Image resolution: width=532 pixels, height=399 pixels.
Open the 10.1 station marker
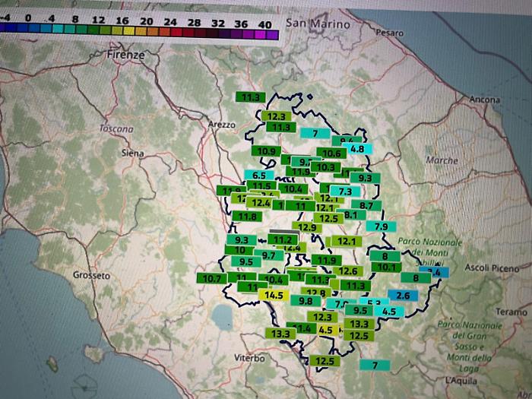click(388, 268)
